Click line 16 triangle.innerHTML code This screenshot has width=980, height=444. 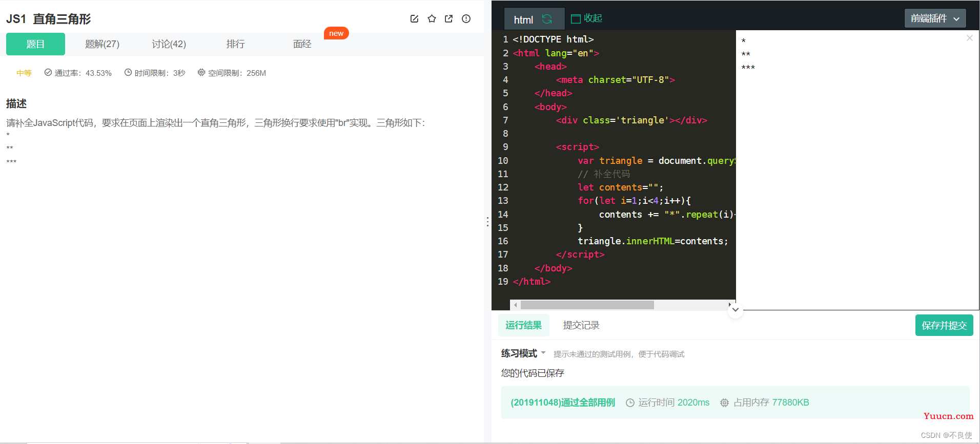point(652,241)
